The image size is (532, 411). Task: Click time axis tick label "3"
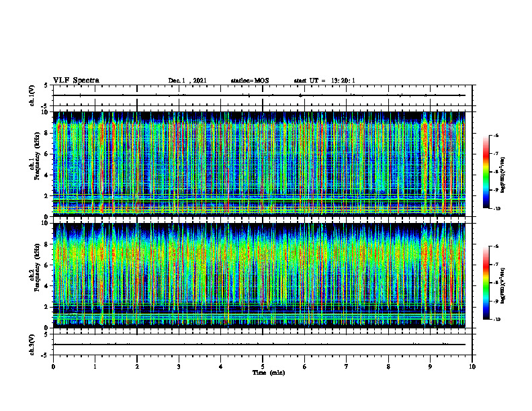179,367
